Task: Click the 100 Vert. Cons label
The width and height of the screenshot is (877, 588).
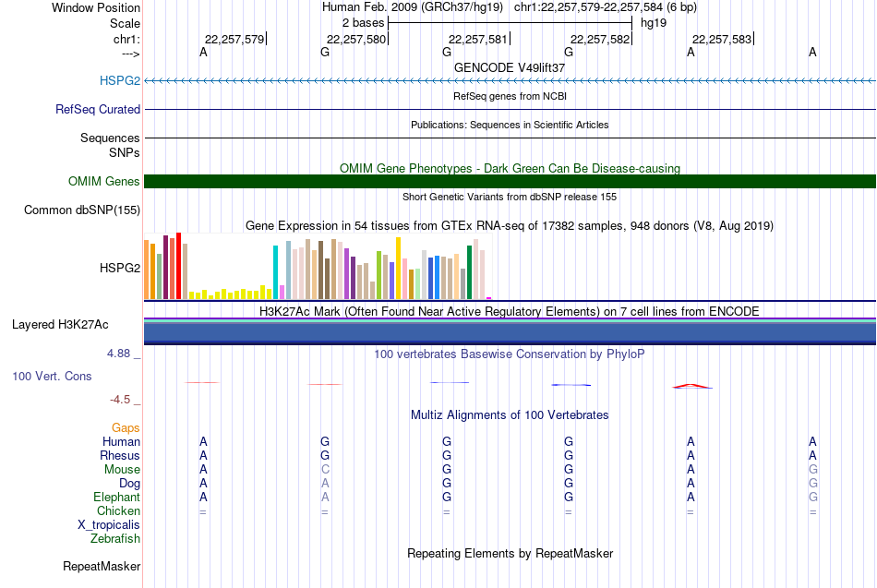Action: (x=52, y=376)
